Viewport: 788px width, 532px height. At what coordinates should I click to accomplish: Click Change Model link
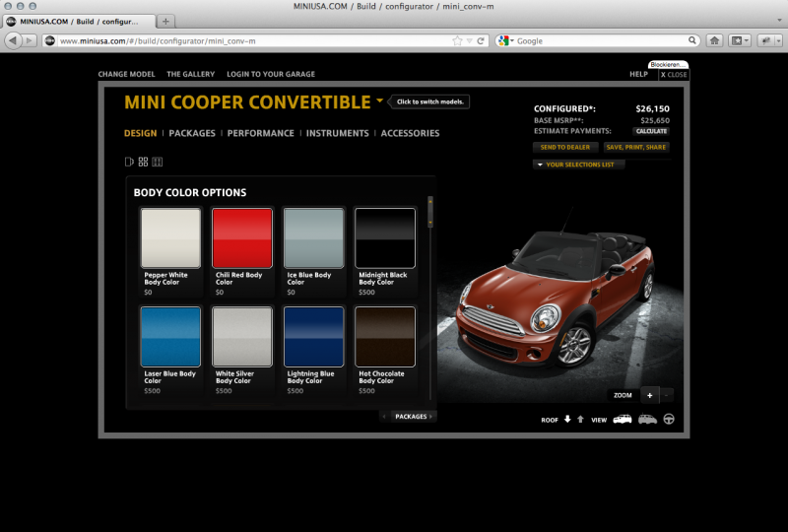126,74
